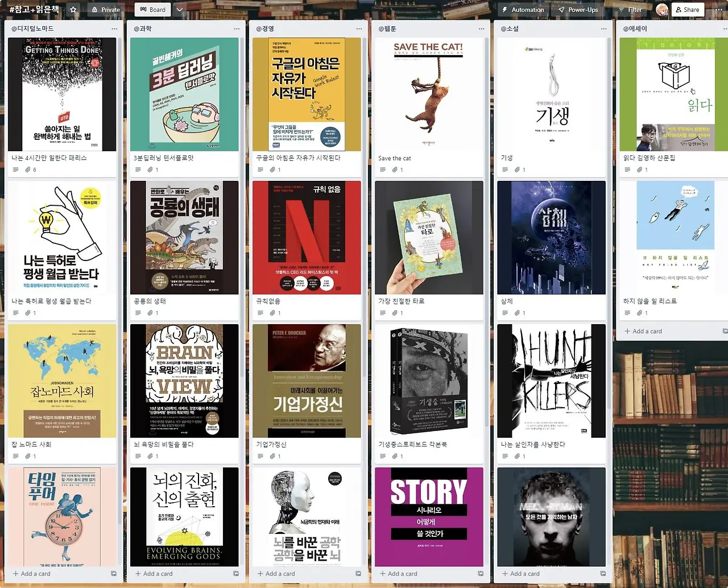Click the description icon on 뇌 욕망의 비밀을 풀다
This screenshot has width=728, height=588.
tap(138, 456)
